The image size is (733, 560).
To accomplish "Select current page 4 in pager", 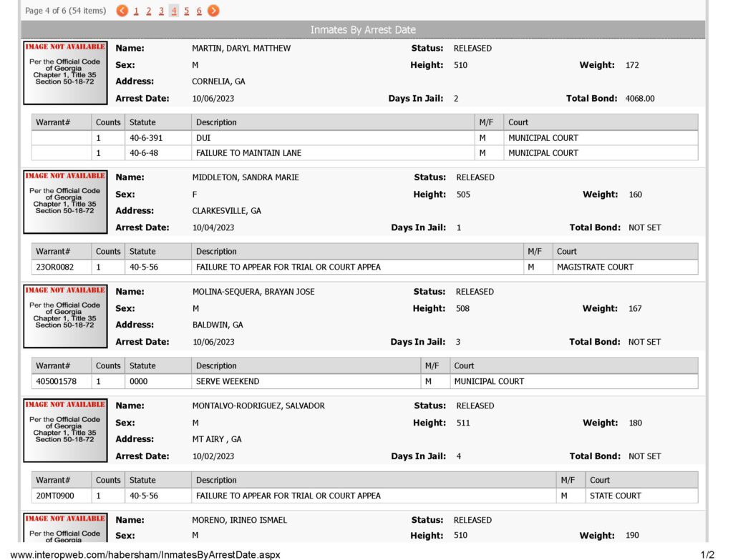I will click(174, 11).
